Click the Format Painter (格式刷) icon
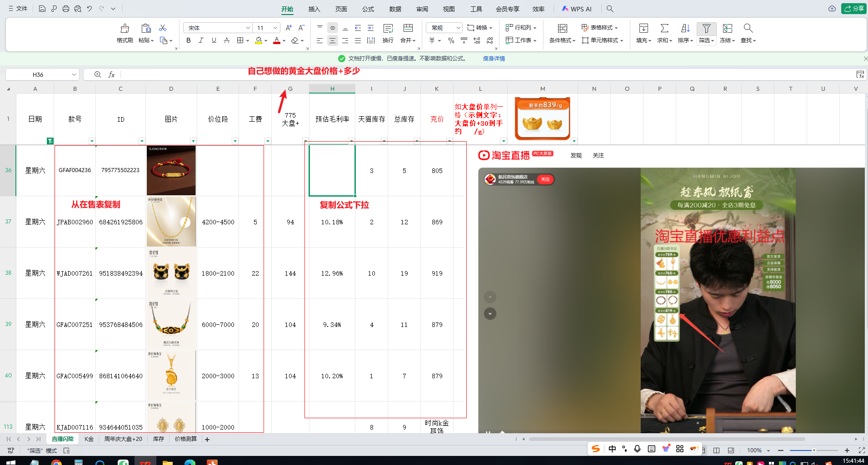This screenshot has height=465, width=868. pyautogui.click(x=125, y=29)
